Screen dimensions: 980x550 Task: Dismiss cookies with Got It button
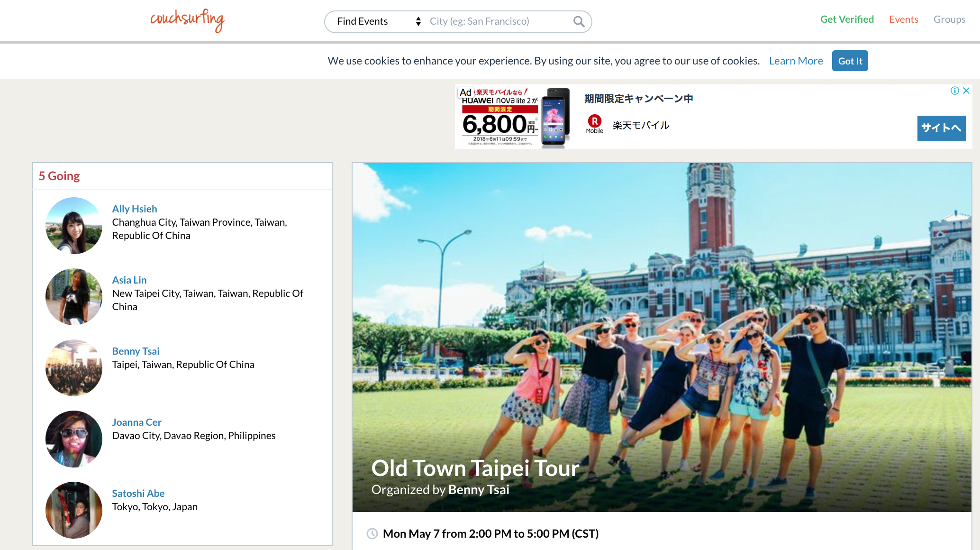tap(850, 61)
